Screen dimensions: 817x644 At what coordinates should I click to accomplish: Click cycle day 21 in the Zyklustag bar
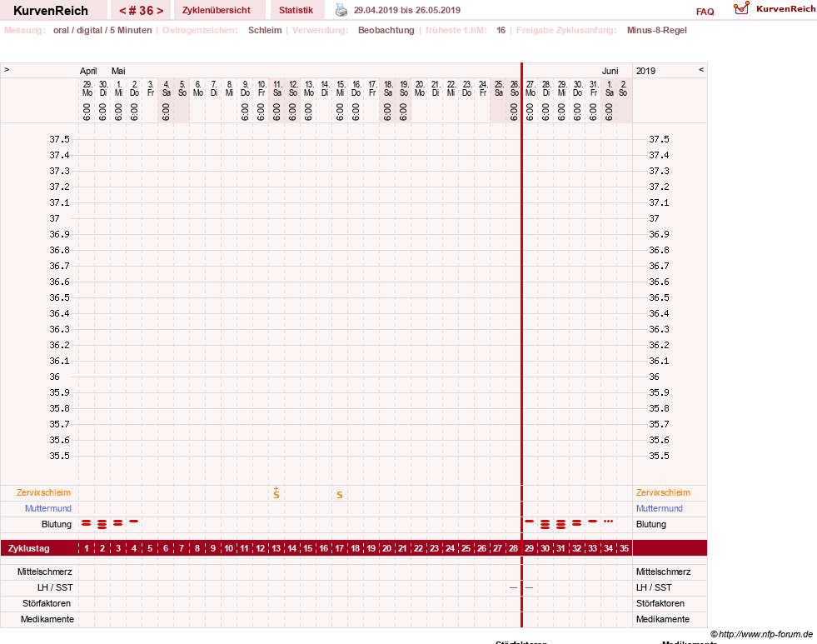(402, 549)
